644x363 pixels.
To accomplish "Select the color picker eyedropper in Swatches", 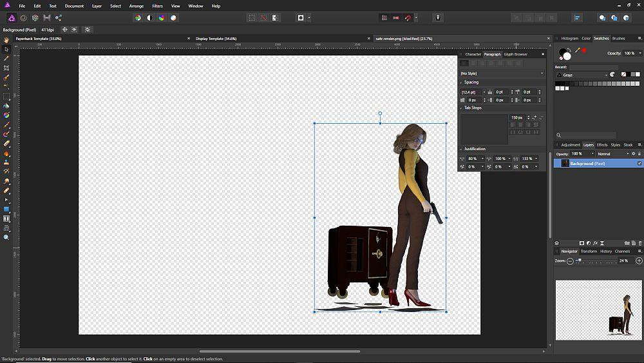I will [578, 50].
